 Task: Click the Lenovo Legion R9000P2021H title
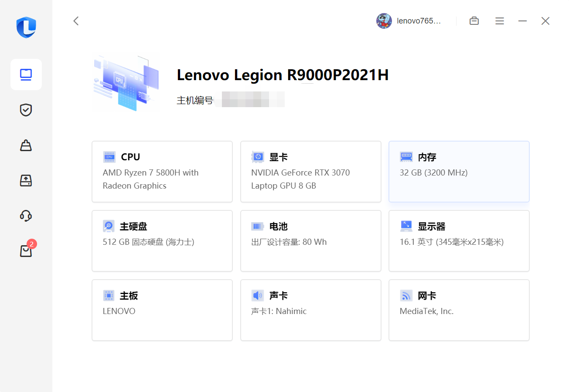click(x=283, y=75)
